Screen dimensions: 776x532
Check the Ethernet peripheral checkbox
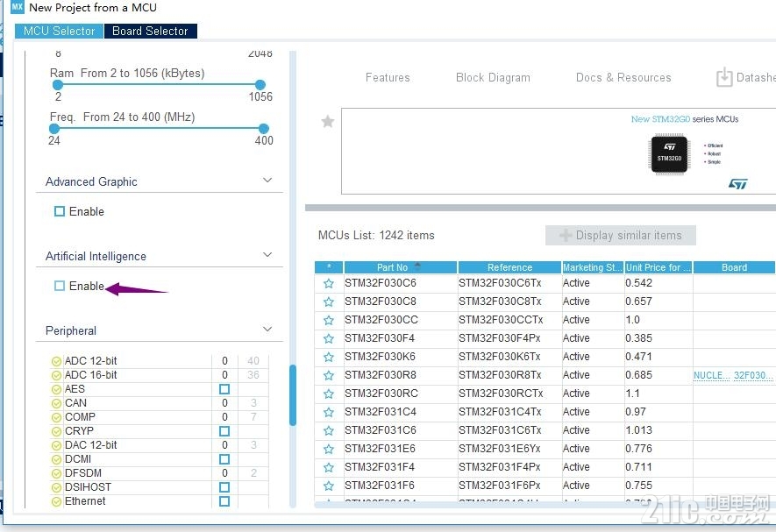(224, 501)
